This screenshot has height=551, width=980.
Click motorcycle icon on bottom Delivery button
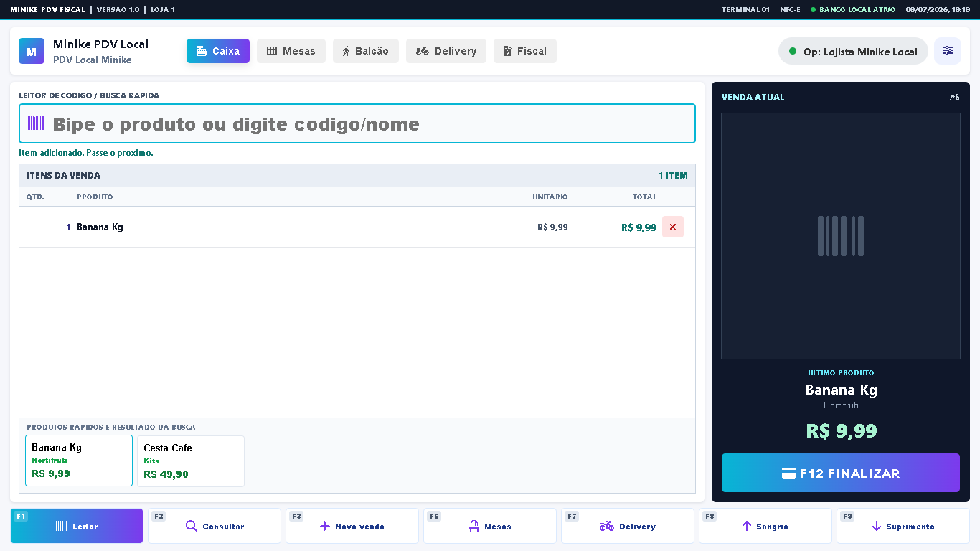click(607, 526)
